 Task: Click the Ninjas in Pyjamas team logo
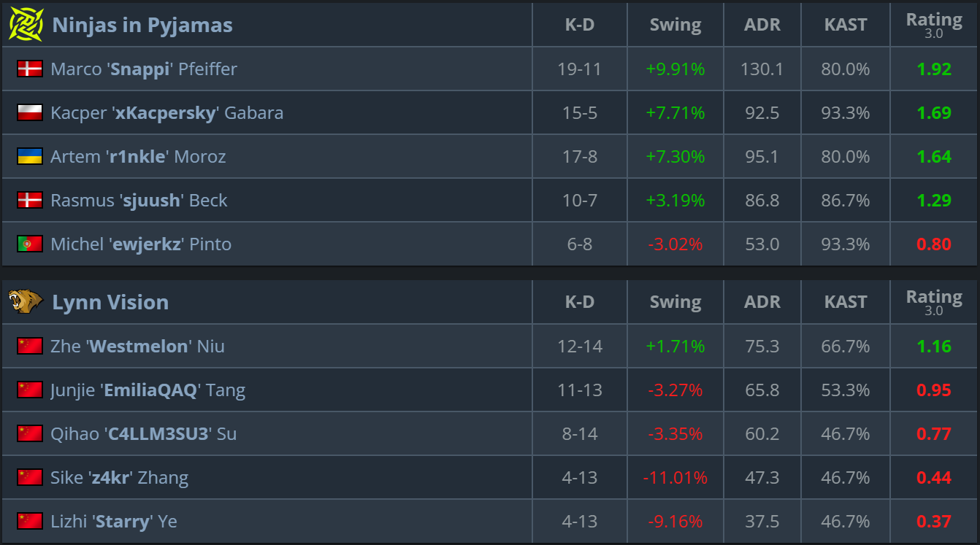[26, 25]
